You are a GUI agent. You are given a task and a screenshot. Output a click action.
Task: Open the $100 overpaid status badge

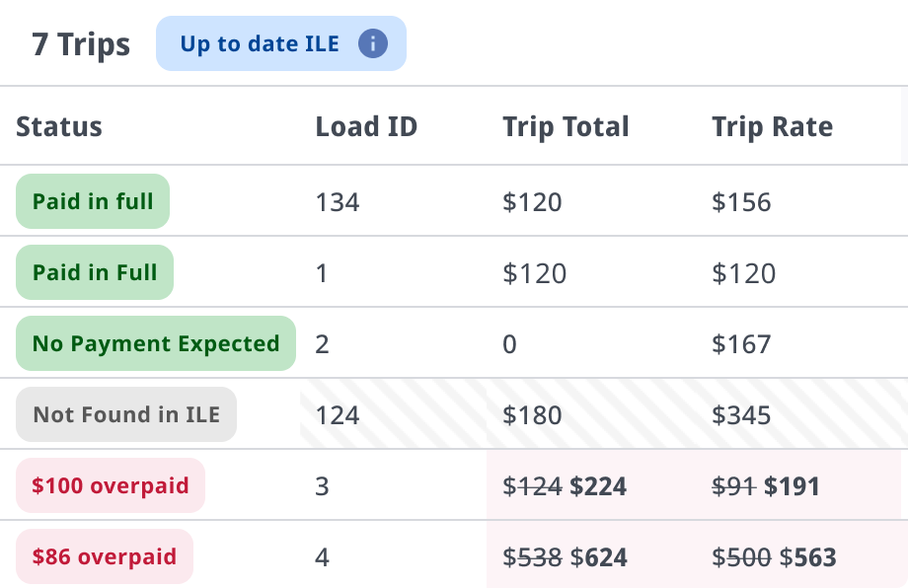[x=111, y=485]
